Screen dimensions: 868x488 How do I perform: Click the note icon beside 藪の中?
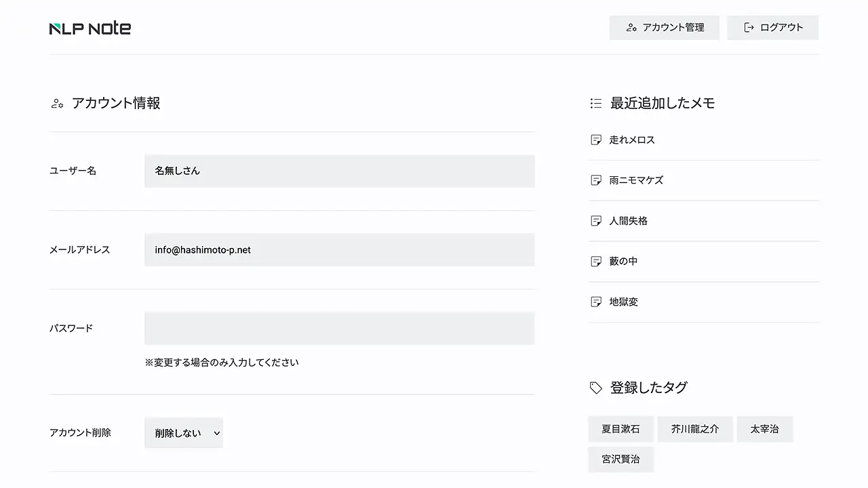point(596,261)
